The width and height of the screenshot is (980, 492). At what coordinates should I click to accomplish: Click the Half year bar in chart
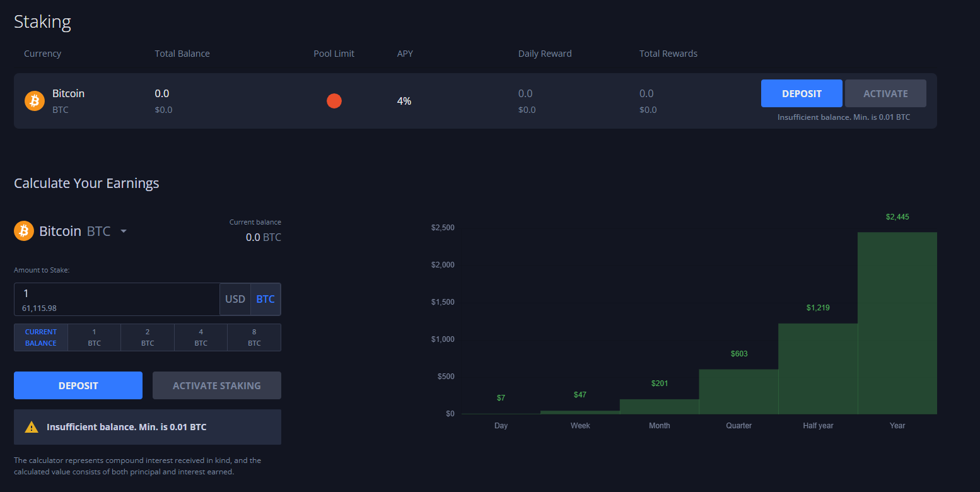(818, 369)
